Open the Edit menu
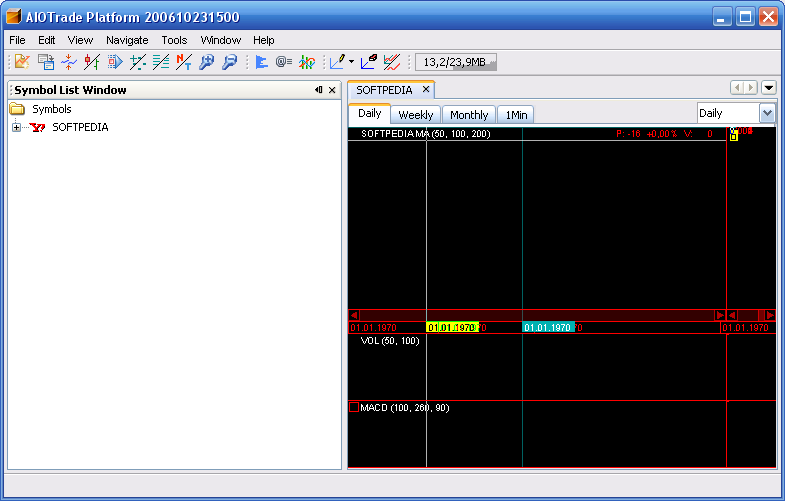 click(47, 40)
